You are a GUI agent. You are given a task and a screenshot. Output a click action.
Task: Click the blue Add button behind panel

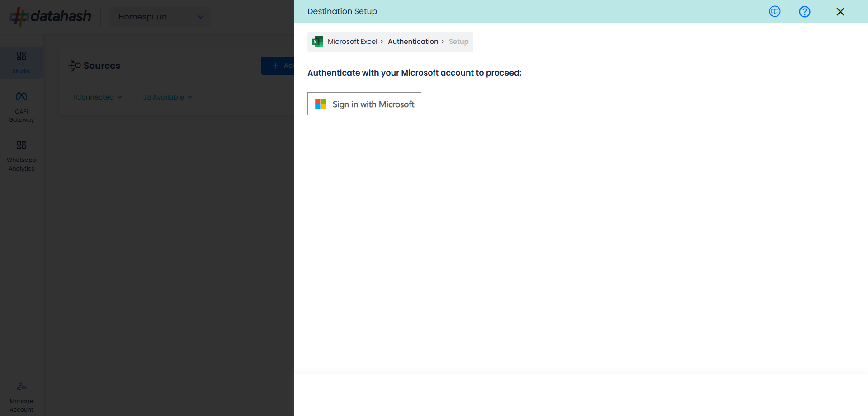[277, 66]
